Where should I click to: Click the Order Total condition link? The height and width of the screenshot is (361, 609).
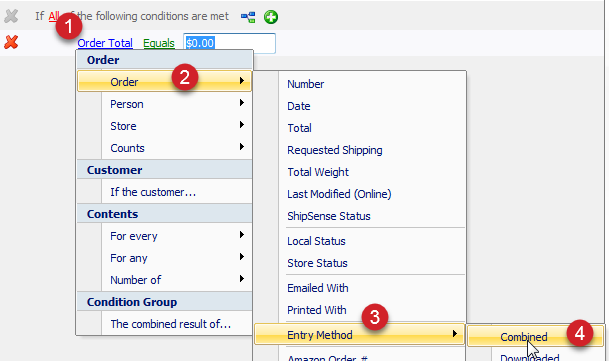[105, 43]
